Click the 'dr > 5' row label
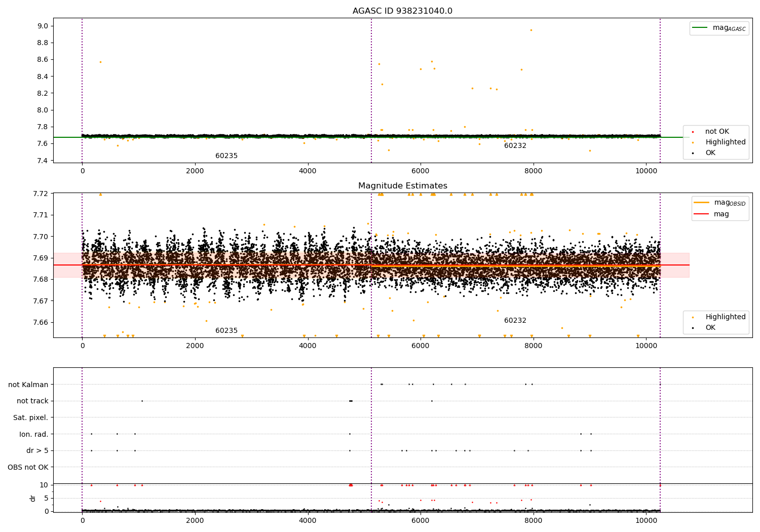 click(x=37, y=450)
